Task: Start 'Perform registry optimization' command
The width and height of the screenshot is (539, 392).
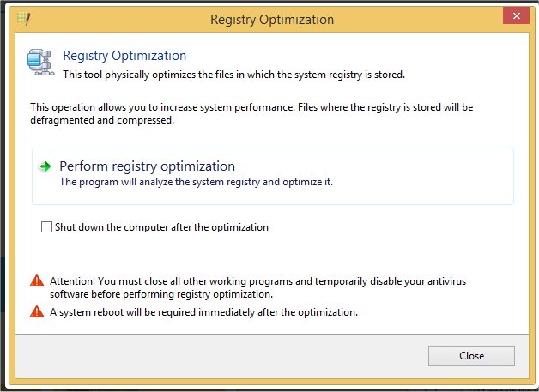Action: (147, 166)
